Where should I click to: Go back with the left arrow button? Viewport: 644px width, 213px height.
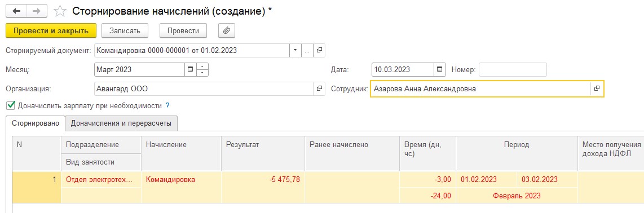click(x=17, y=11)
